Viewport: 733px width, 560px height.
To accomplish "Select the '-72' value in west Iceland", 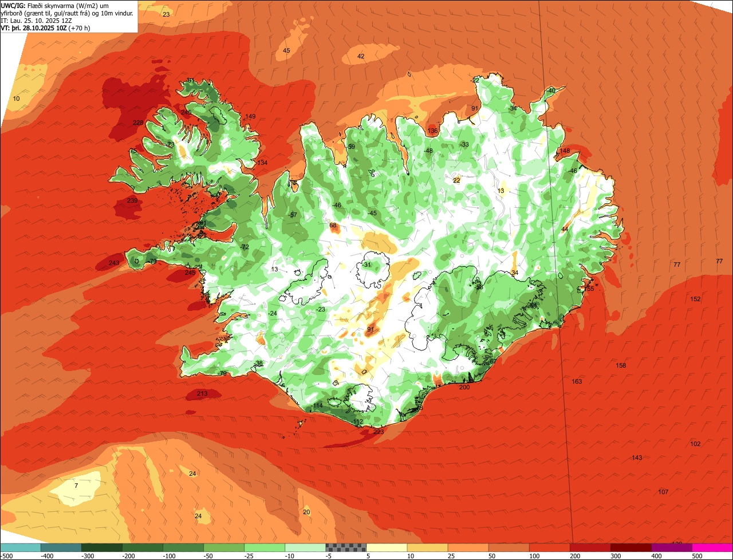I will tap(244, 247).
